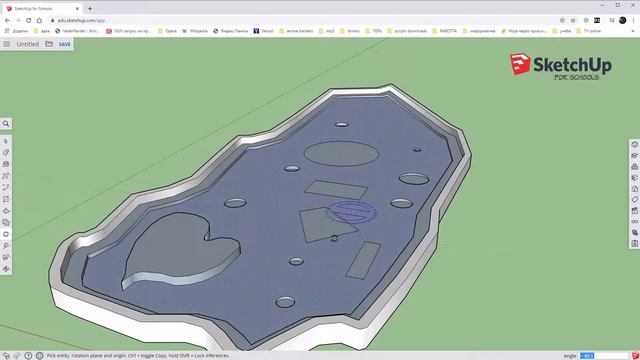This screenshot has height=360, width=640.
Task: Select the Paint bucket tool
Action: pyautogui.click(x=6, y=164)
